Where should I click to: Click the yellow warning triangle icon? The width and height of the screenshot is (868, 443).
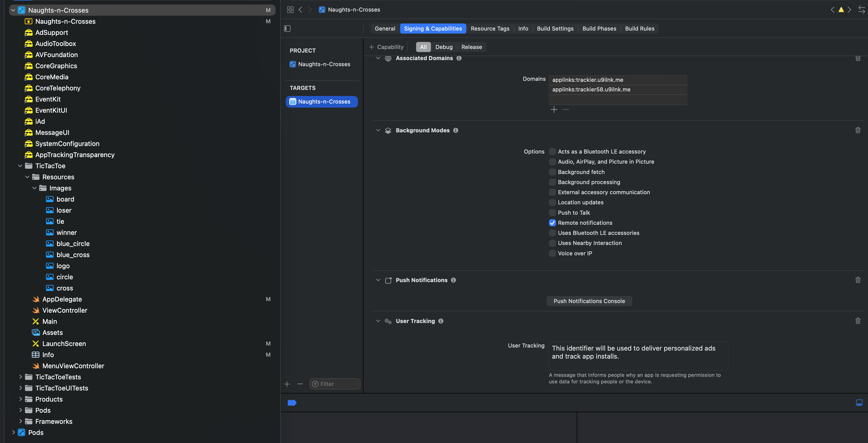(x=841, y=10)
